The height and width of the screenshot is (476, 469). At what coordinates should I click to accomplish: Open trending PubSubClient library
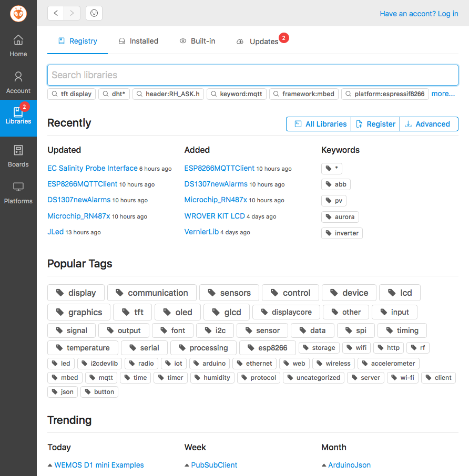click(x=214, y=465)
